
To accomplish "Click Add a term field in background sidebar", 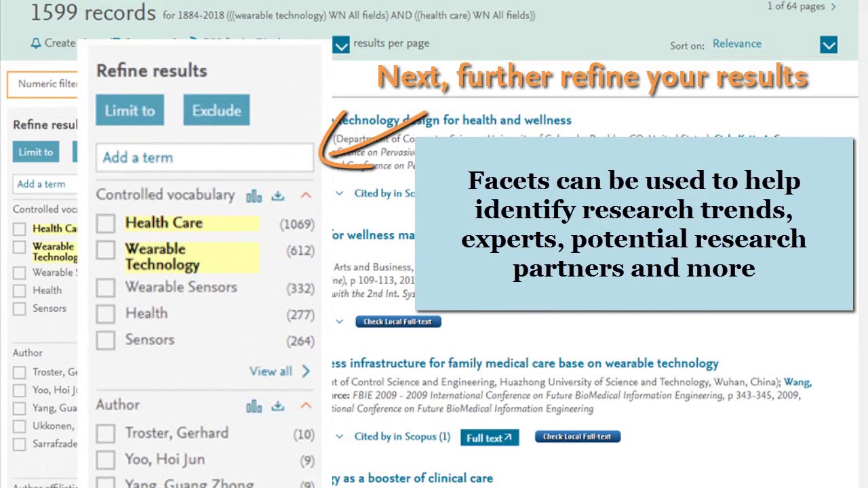I will 45,184.
